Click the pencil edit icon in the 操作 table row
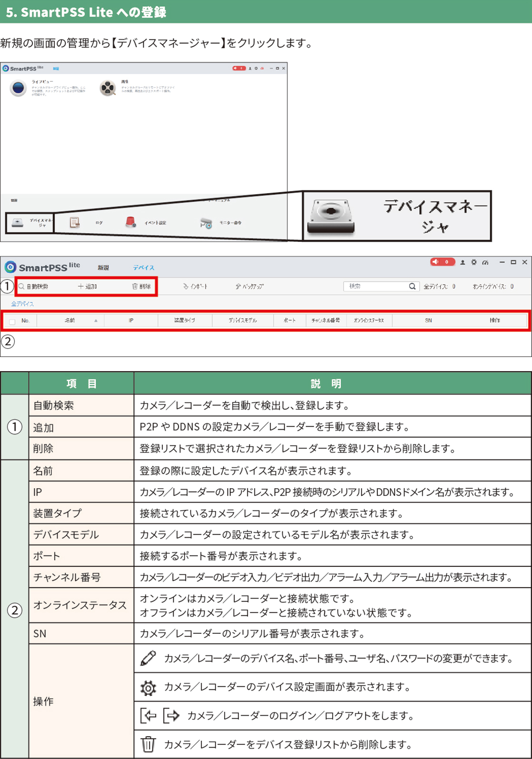The height and width of the screenshot is (759, 532). tap(148, 658)
